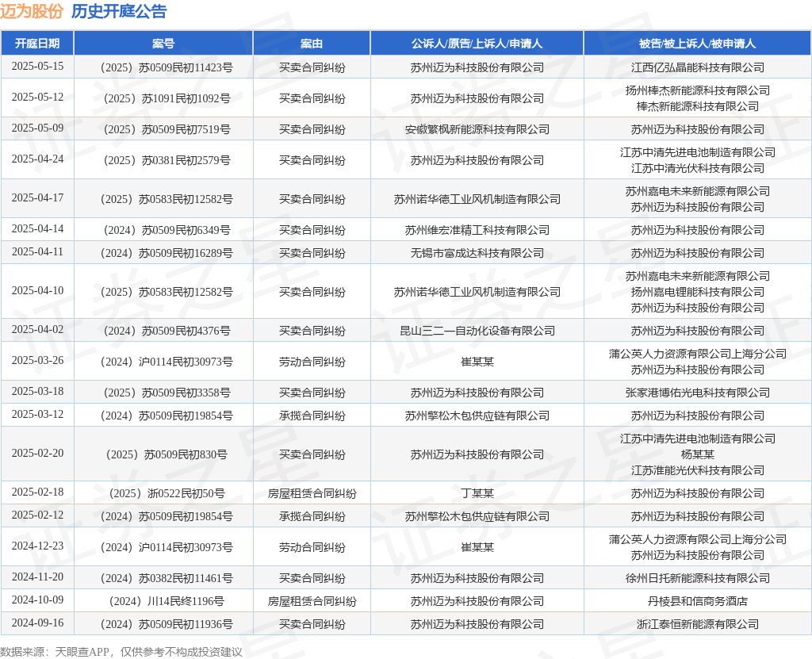Screen dimensions: 812x659
Task: Select the date 2025-02-20
Action: [37, 454]
